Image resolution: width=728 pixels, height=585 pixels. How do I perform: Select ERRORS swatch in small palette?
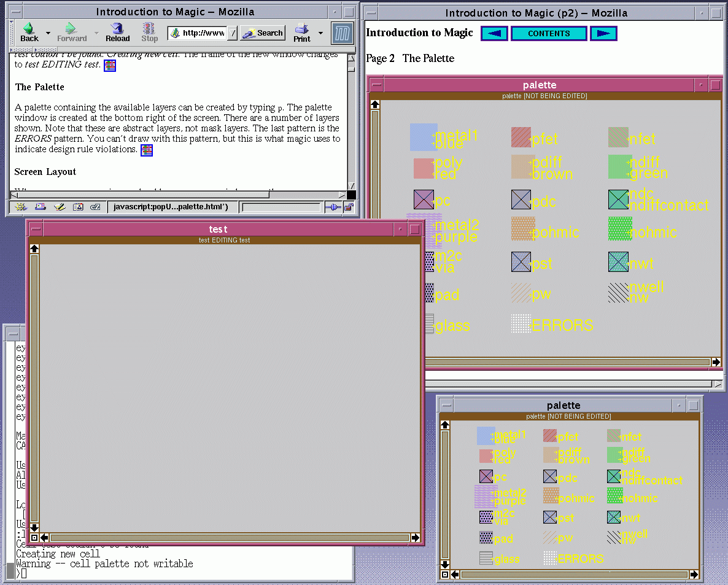pyautogui.click(x=550, y=558)
